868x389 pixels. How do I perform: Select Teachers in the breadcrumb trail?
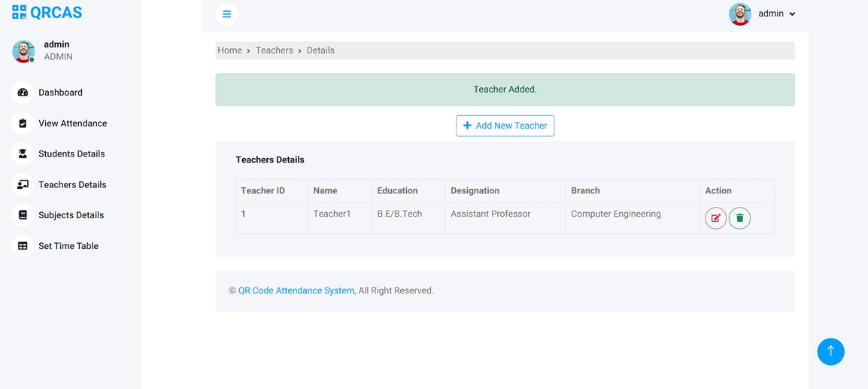274,50
